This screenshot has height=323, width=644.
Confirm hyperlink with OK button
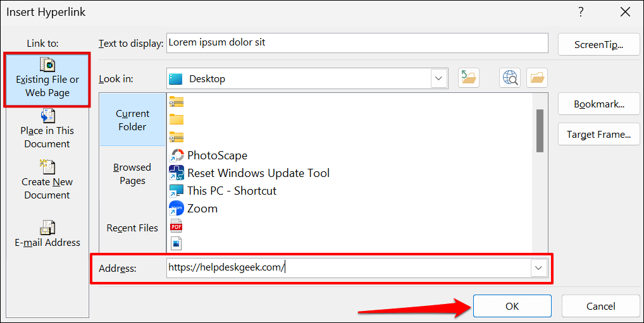click(x=512, y=306)
